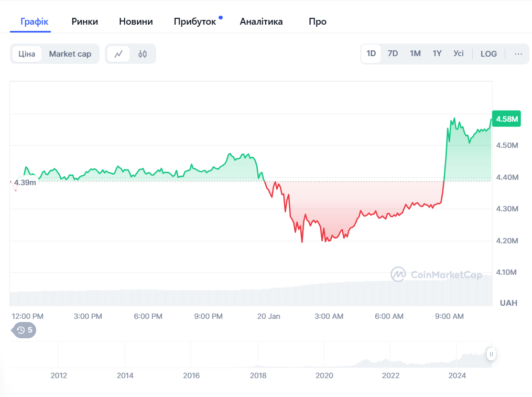
Task: Switch to candlestick chart icon
Action: point(143,54)
